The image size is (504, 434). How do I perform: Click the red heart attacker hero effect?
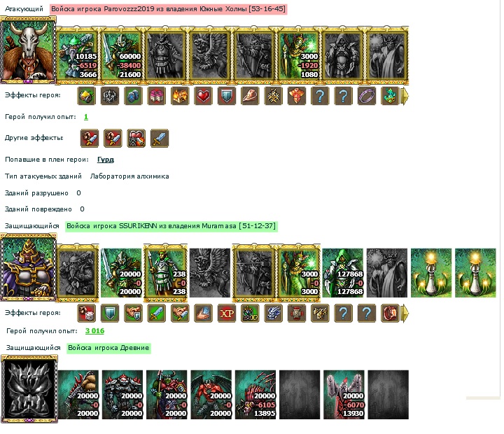203,96
